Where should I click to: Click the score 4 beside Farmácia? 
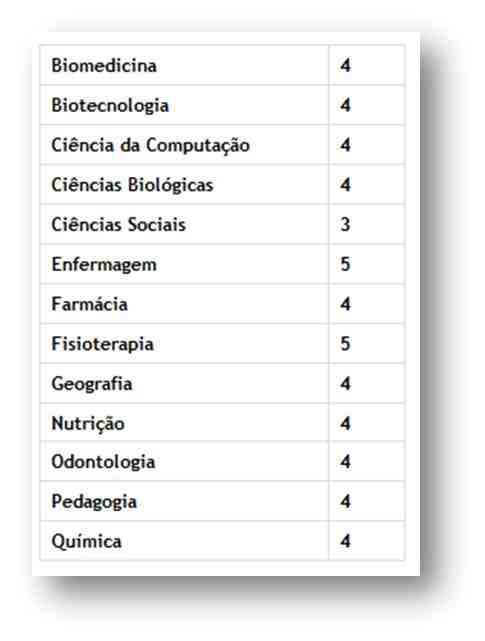345,304
